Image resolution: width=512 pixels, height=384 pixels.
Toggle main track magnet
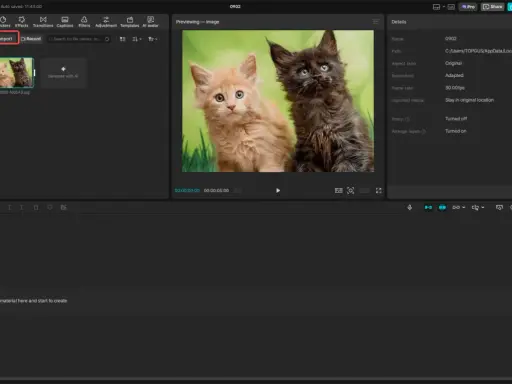(428, 207)
